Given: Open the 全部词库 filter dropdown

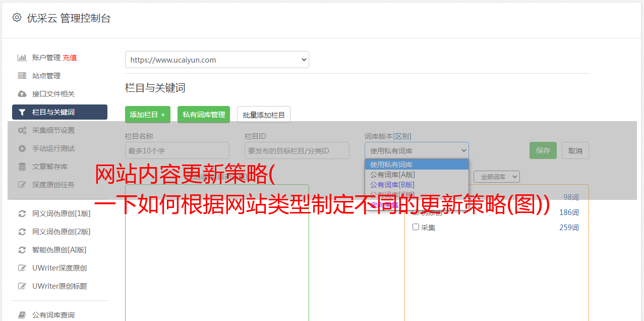Looking at the screenshot, I should pyautogui.click(x=497, y=177).
